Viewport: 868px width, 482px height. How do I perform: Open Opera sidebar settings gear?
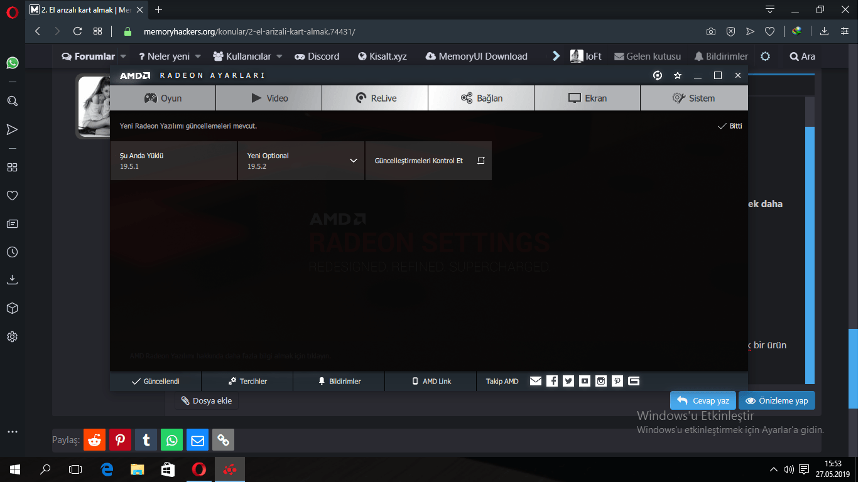[12, 337]
